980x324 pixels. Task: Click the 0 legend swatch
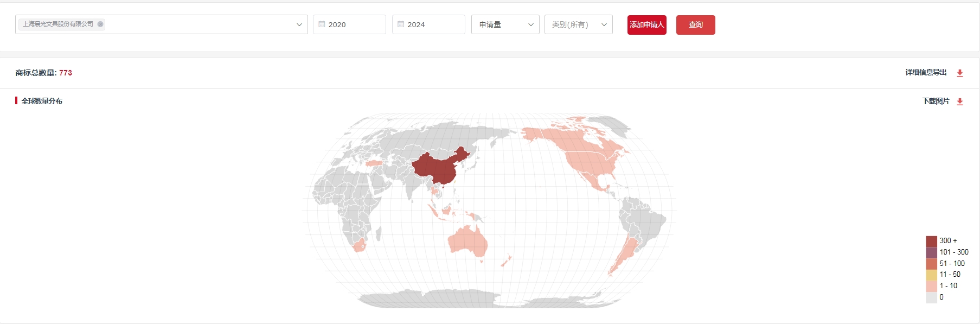931,297
